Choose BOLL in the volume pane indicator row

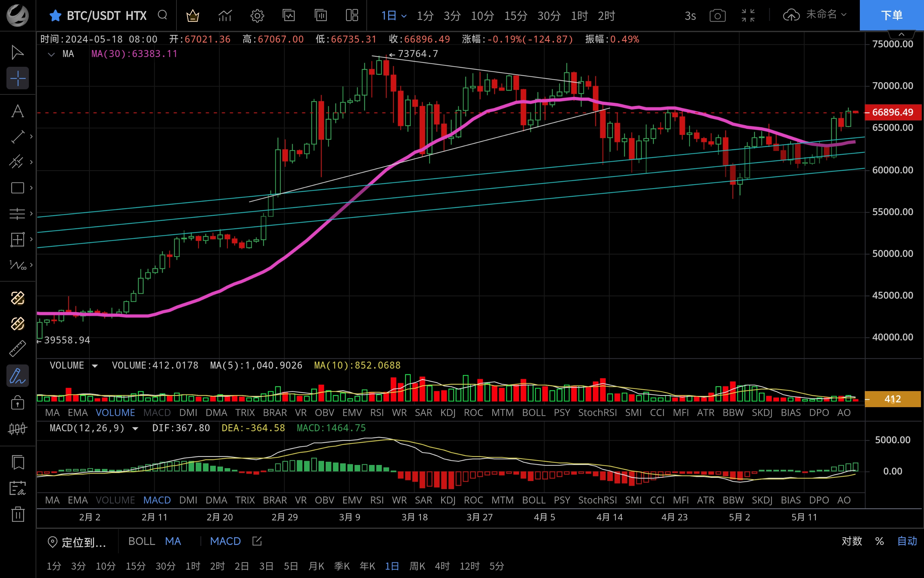point(534,413)
